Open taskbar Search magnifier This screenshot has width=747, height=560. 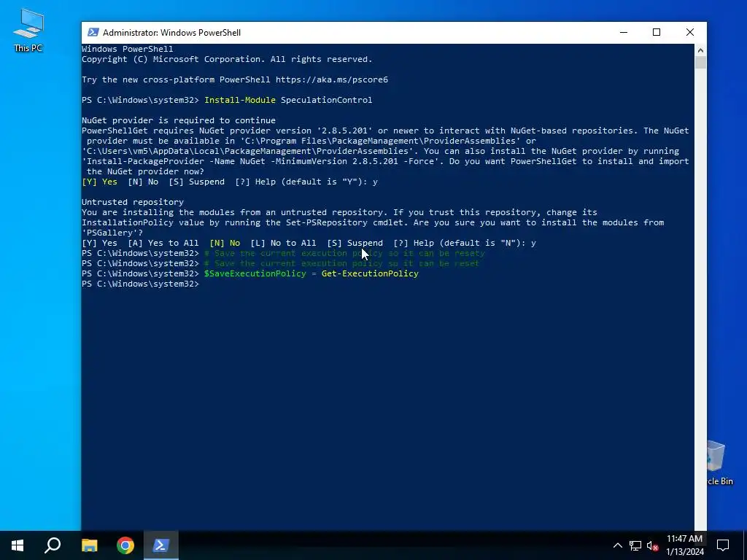click(53, 545)
